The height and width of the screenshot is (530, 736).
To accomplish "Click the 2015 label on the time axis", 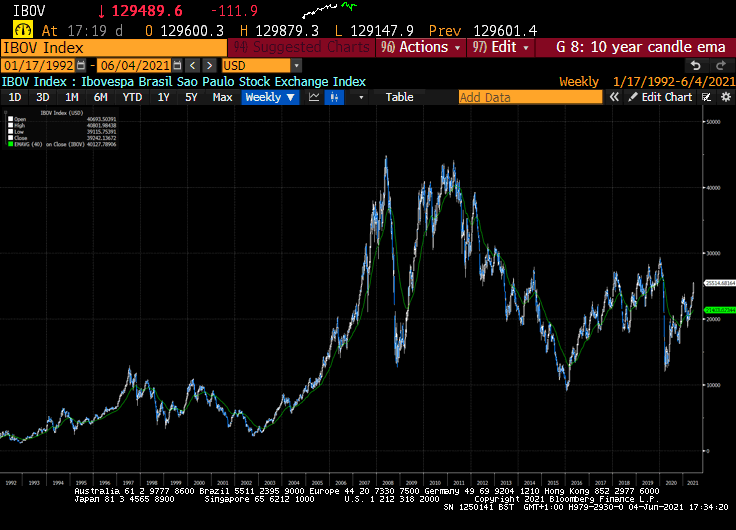I will tap(553, 483).
